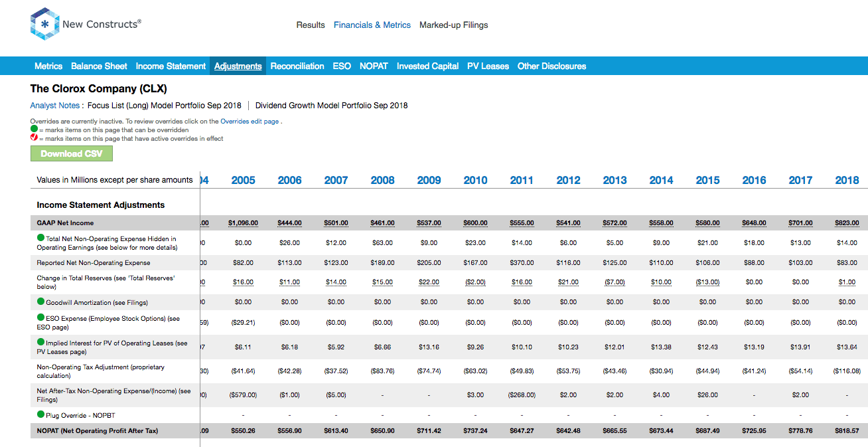Select the 2014 year column header

[661, 180]
